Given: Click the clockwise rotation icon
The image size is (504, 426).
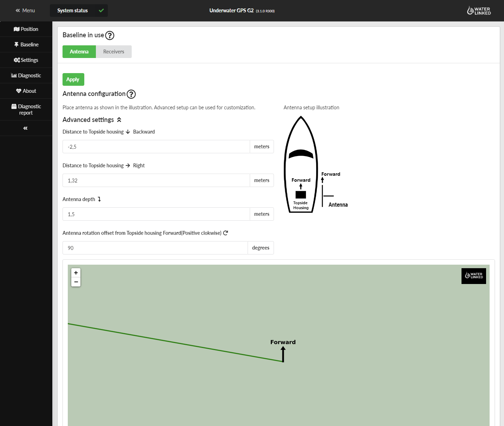Looking at the screenshot, I should 225,233.
